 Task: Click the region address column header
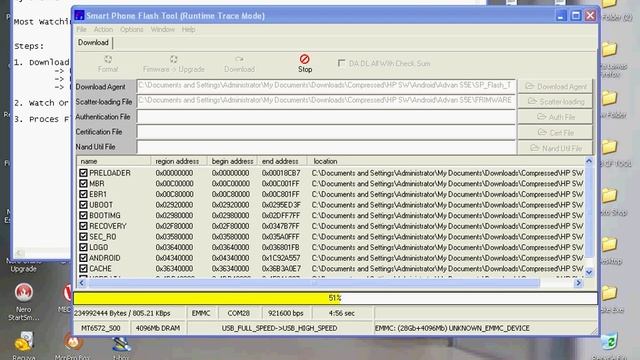pos(179,161)
